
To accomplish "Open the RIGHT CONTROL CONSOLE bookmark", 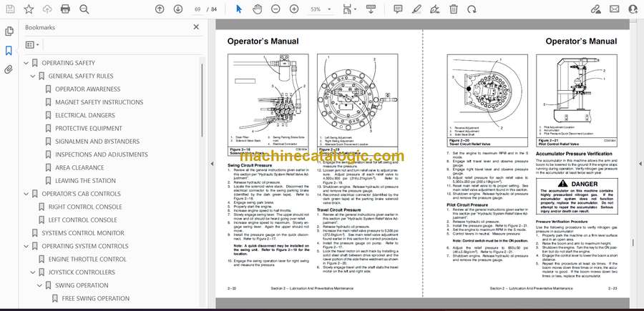I will pyautogui.click(x=85, y=207).
